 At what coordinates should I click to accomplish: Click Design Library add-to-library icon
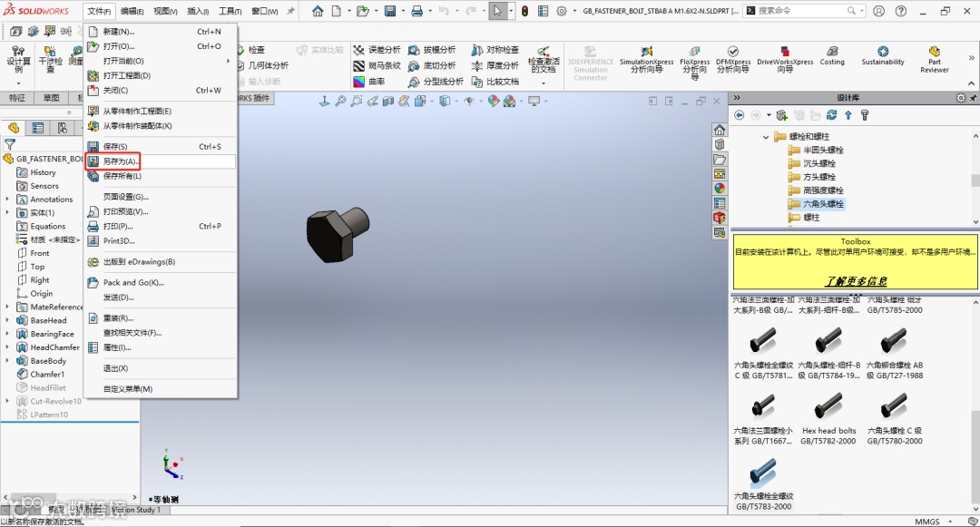(x=782, y=115)
